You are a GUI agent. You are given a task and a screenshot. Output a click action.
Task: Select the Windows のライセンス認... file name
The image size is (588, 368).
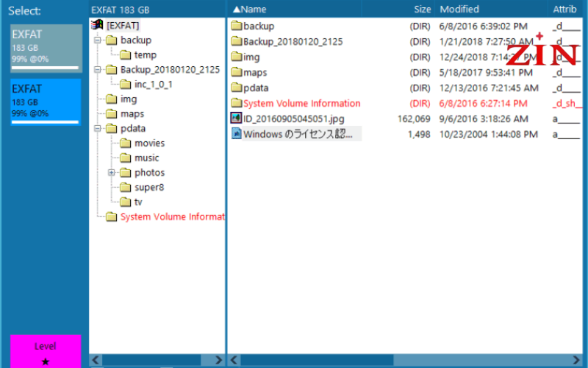(x=298, y=134)
